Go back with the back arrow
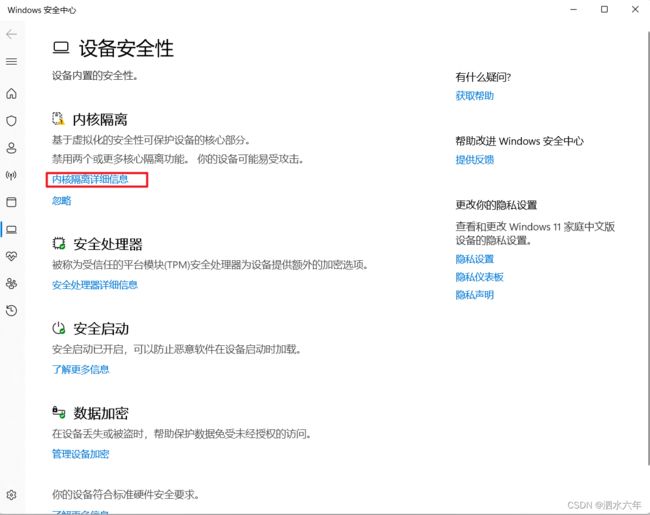This screenshot has height=515, width=650. click(x=12, y=34)
